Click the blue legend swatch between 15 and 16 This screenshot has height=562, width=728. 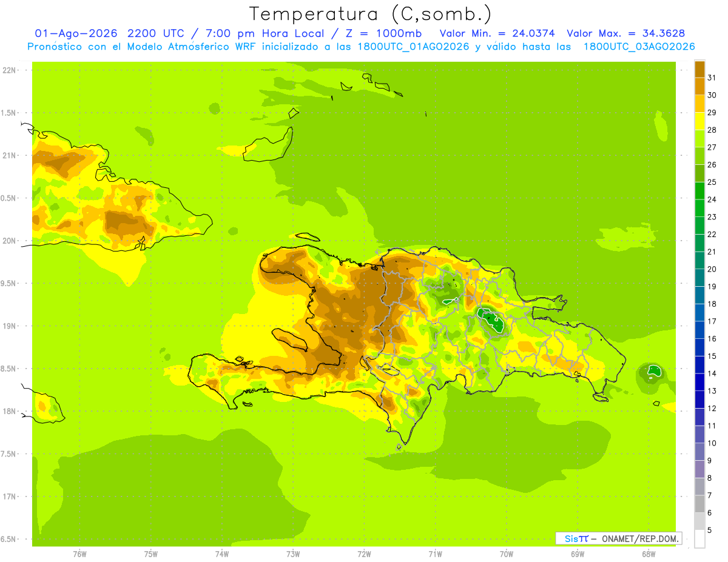699,347
